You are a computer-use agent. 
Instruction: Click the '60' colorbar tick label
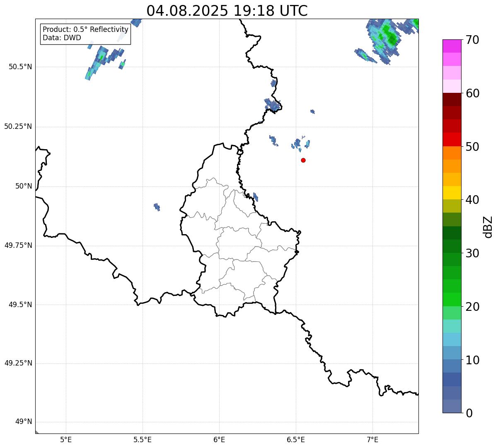(x=472, y=93)
